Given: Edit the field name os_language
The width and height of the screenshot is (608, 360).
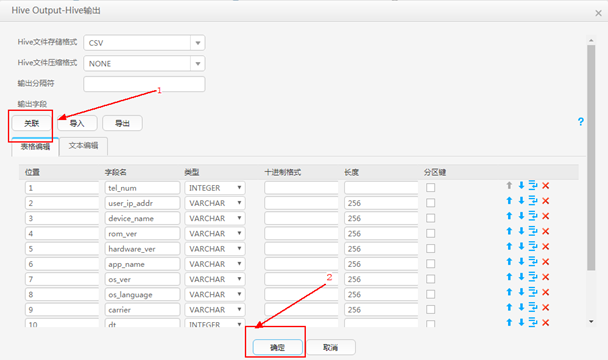Looking at the screenshot, I should [142, 294].
